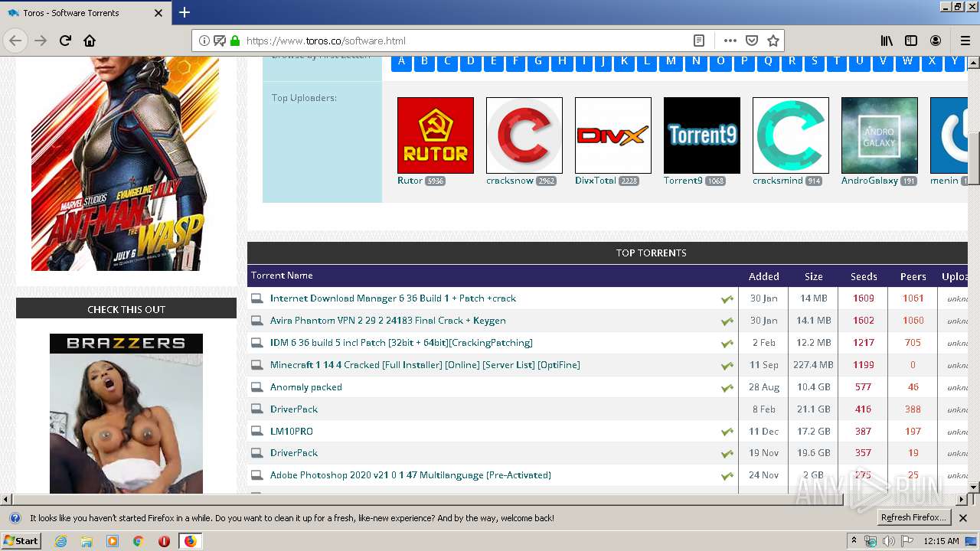Viewport: 980px width, 551px height.
Task: Bookmark this page with star icon
Action: click(x=773, y=41)
